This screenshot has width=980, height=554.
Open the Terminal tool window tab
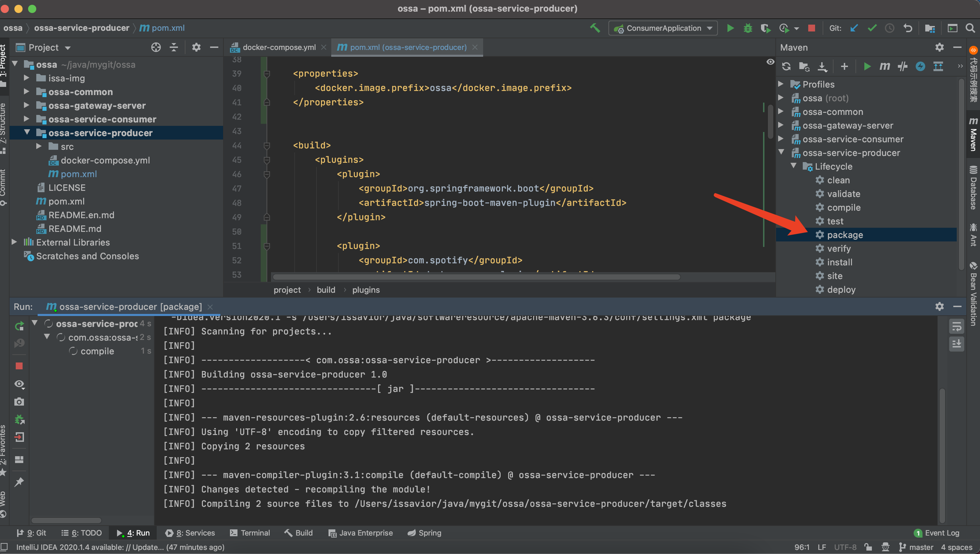pyautogui.click(x=250, y=533)
